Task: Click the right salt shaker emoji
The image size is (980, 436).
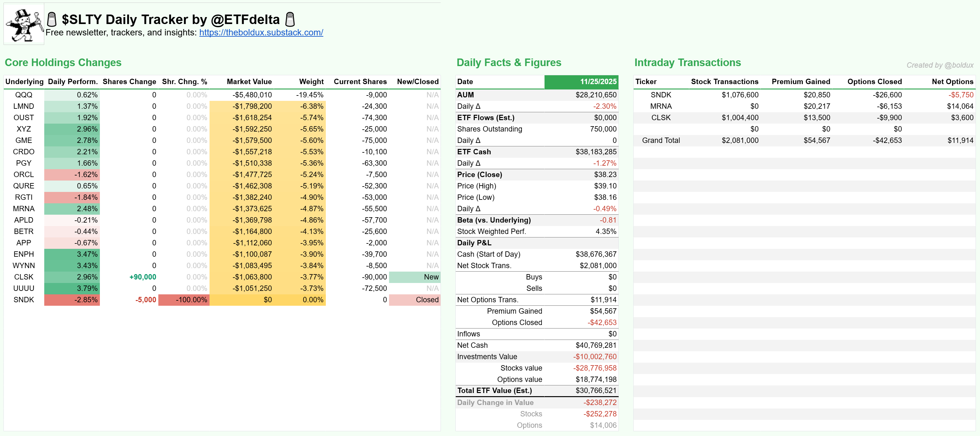Action: click(x=290, y=19)
